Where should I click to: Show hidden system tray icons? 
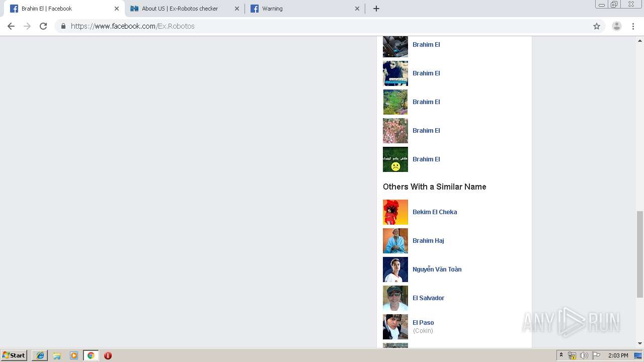[561, 355]
